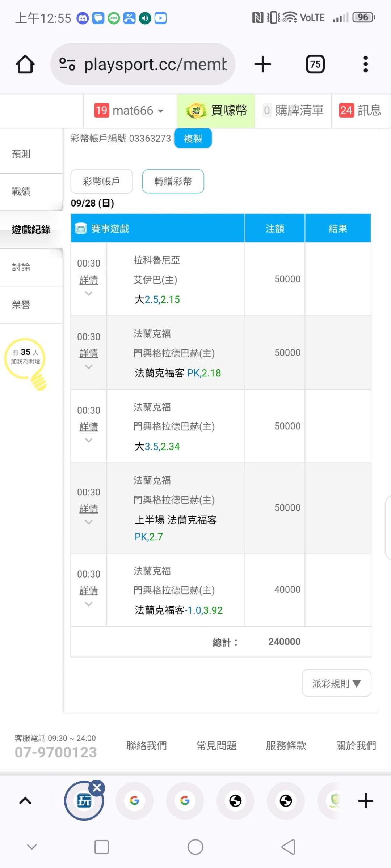Screen dimensions: 391x868
Task: Select 戰績 in the sidebar menu
Action: tap(21, 192)
